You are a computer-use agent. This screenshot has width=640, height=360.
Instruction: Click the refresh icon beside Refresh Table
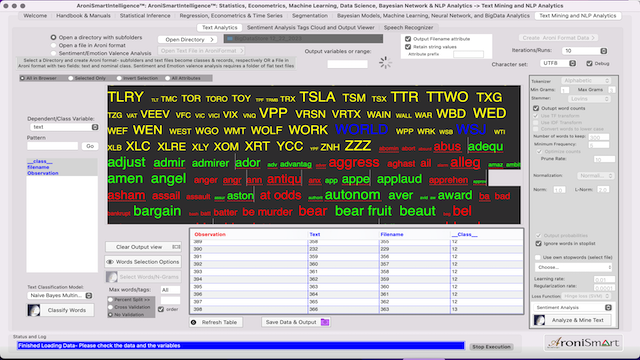point(193,322)
